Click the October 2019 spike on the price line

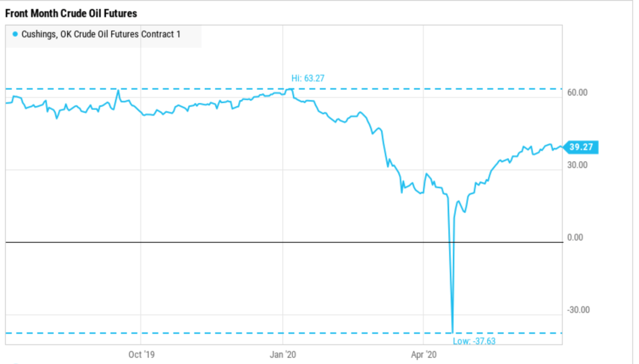click(118, 91)
